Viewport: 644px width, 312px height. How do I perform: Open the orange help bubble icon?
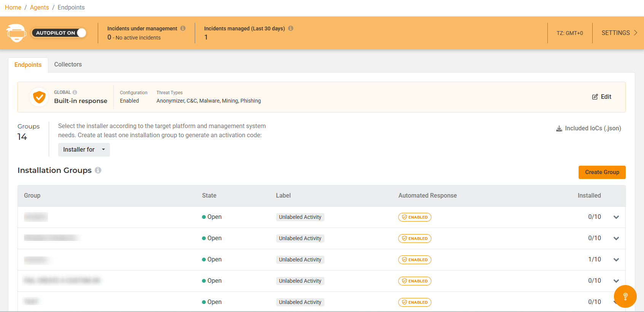pos(625,296)
